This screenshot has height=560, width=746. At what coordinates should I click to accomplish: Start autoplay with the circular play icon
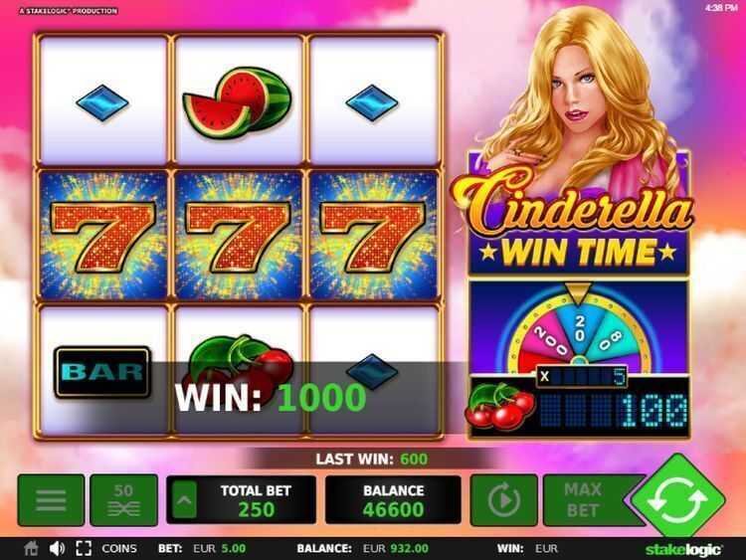click(x=504, y=500)
